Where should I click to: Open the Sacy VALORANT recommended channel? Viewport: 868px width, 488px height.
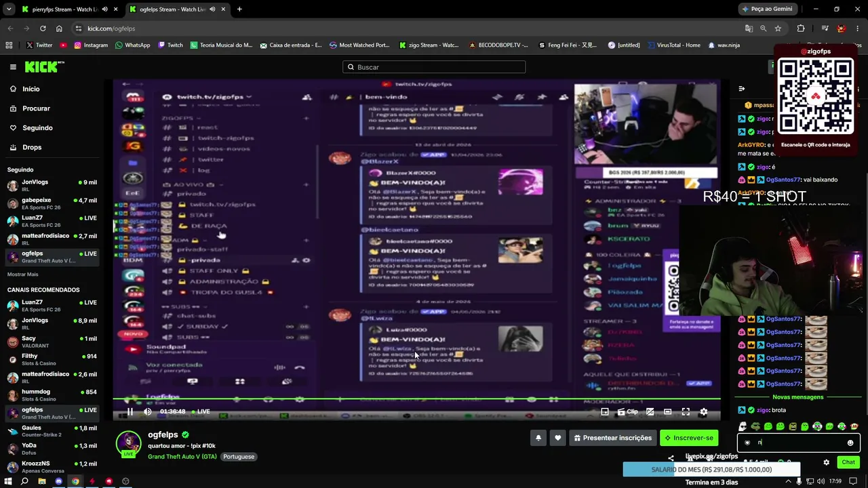coord(52,342)
